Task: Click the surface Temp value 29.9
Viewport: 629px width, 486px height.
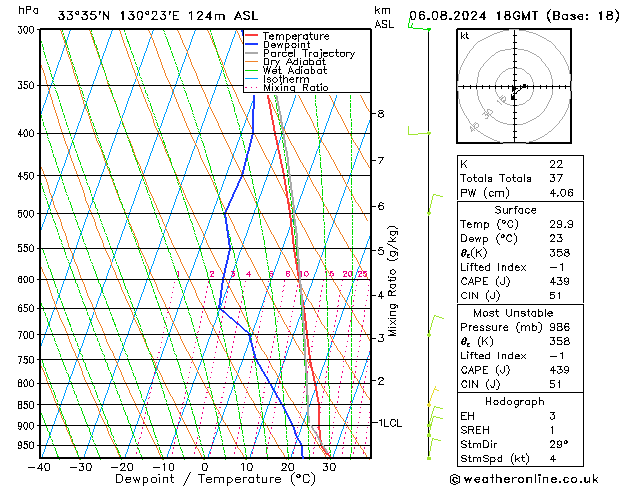Action: [561, 224]
